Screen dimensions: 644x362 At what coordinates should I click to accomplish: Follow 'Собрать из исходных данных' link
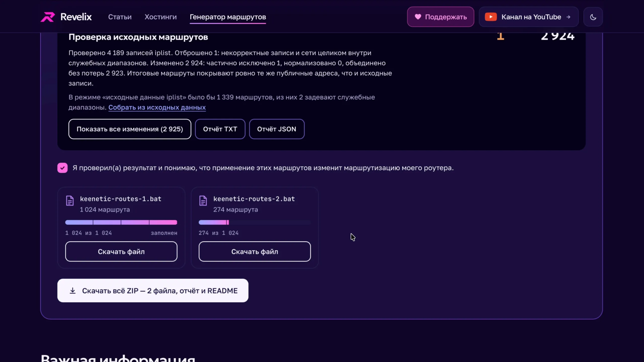click(x=157, y=107)
